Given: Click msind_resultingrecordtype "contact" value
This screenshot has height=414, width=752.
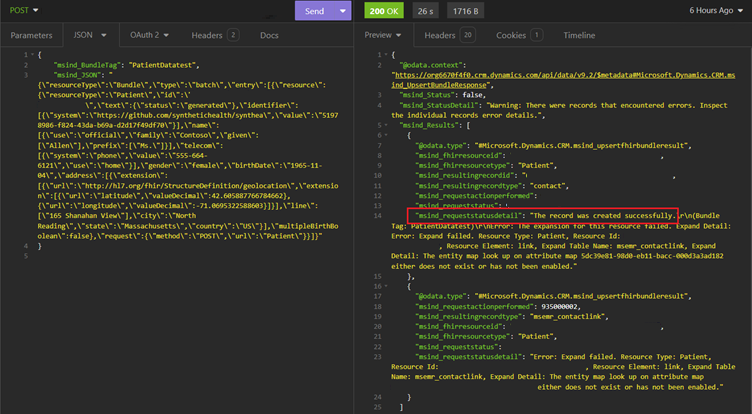Looking at the screenshot, I should click(x=549, y=186).
